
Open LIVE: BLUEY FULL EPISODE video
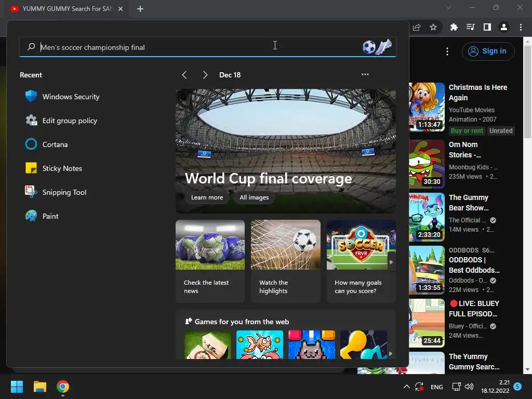tap(474, 309)
